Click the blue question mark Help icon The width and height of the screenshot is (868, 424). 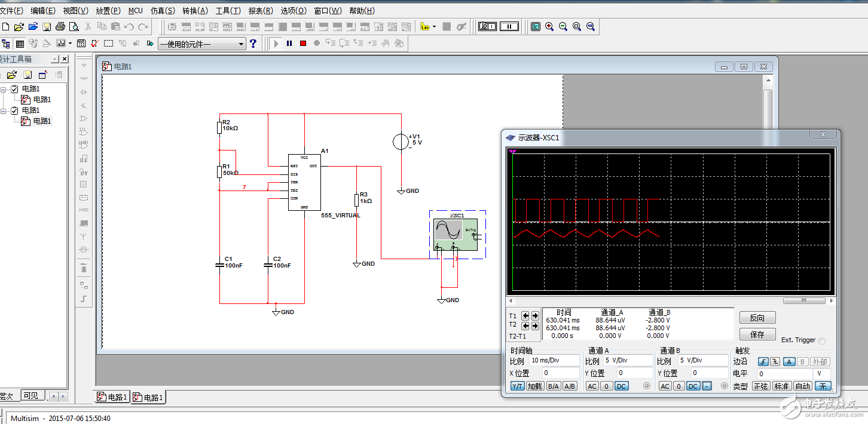coord(253,44)
